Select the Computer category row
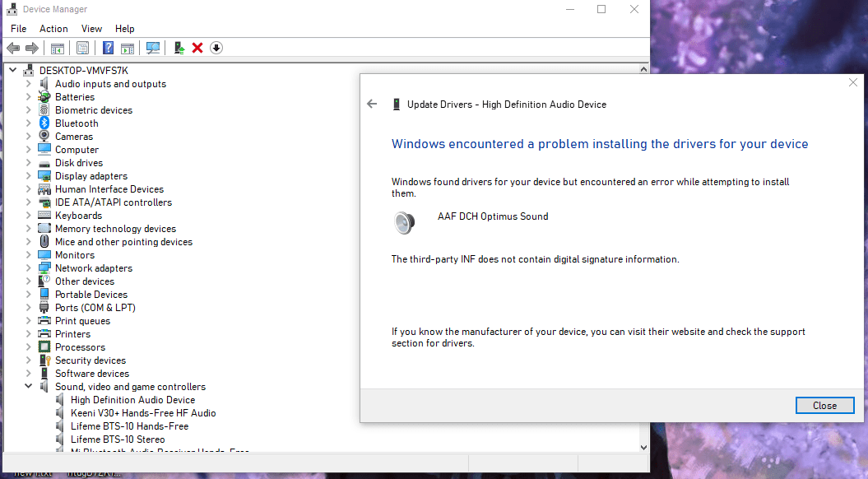The width and height of the screenshot is (868, 479). click(77, 150)
